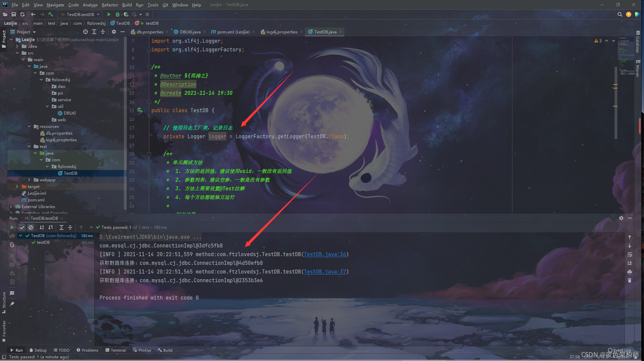Image resolution: width=644 pixels, height=361 pixels.
Task: Click Select Opened File crosshair icon
Action: pos(86,32)
